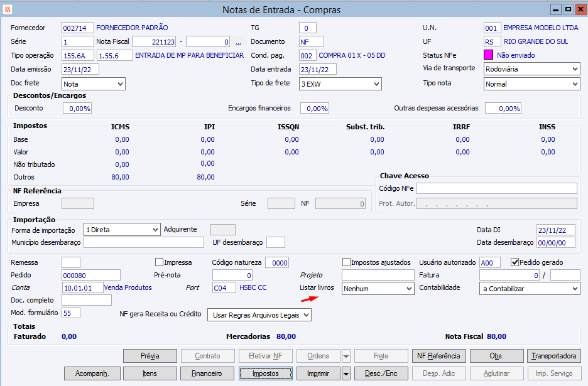
Task: Open the Itens button
Action: [150, 373]
